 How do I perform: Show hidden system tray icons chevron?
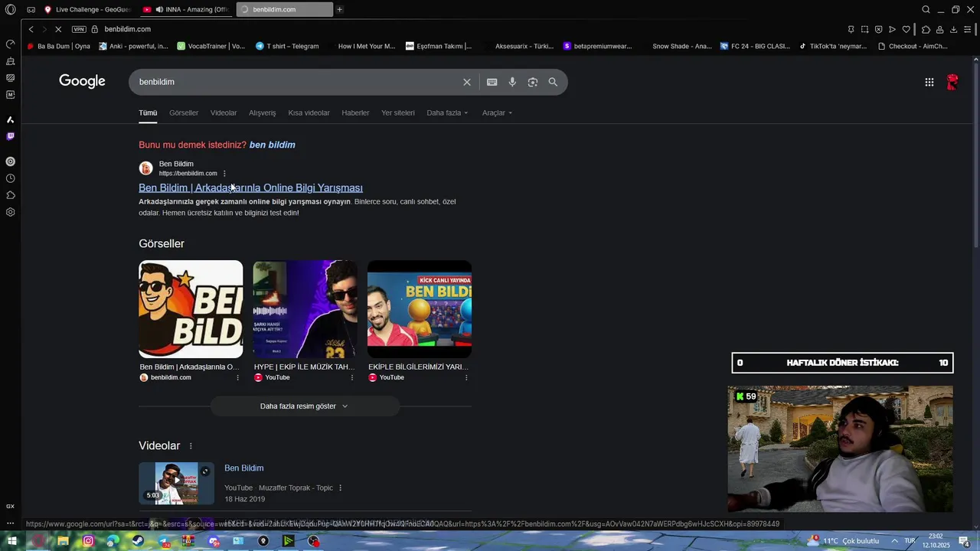coord(893,541)
